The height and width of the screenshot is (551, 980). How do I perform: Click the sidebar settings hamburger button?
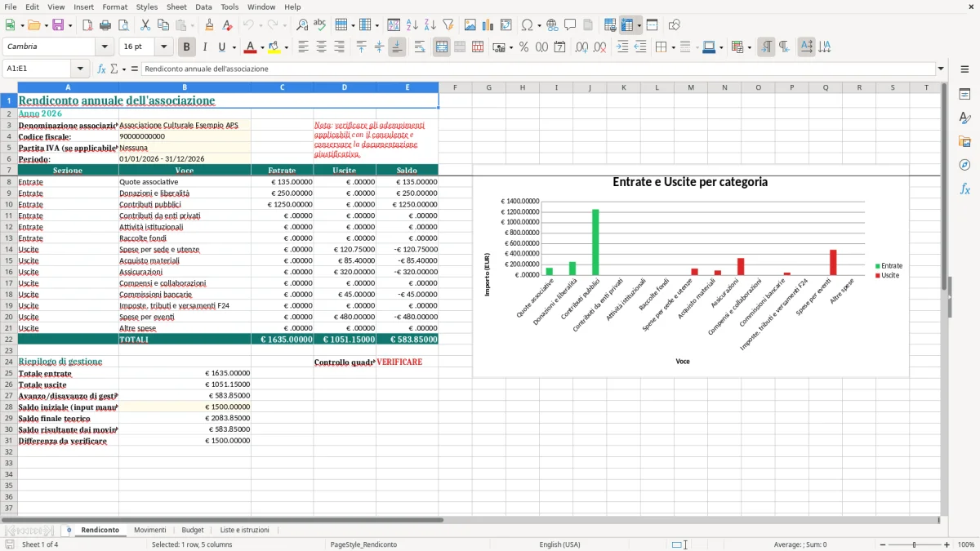point(964,69)
